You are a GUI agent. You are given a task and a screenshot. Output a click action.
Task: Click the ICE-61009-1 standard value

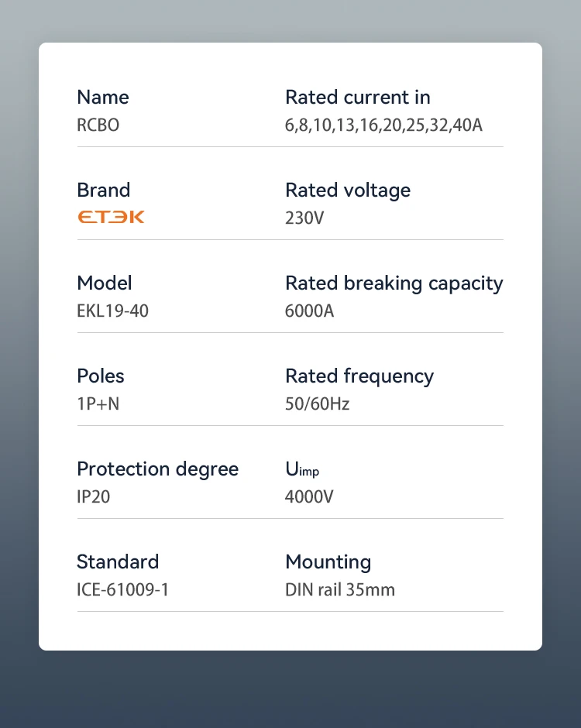[122, 589]
